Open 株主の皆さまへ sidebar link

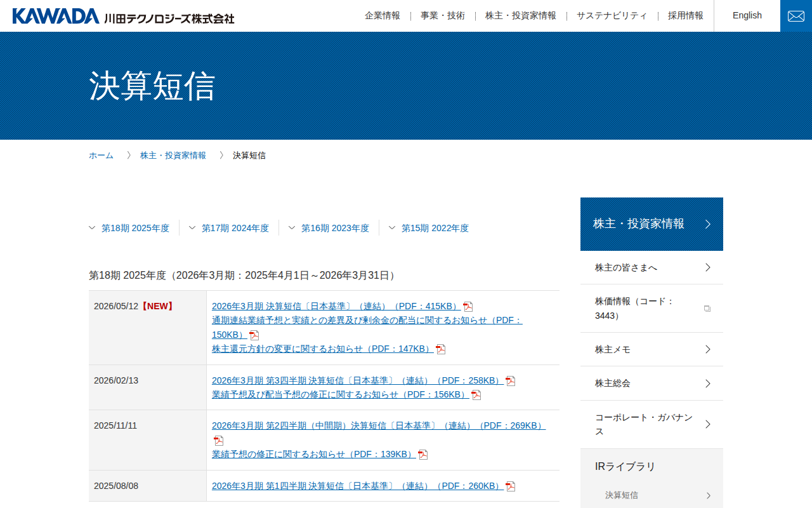pyautogui.click(x=652, y=267)
